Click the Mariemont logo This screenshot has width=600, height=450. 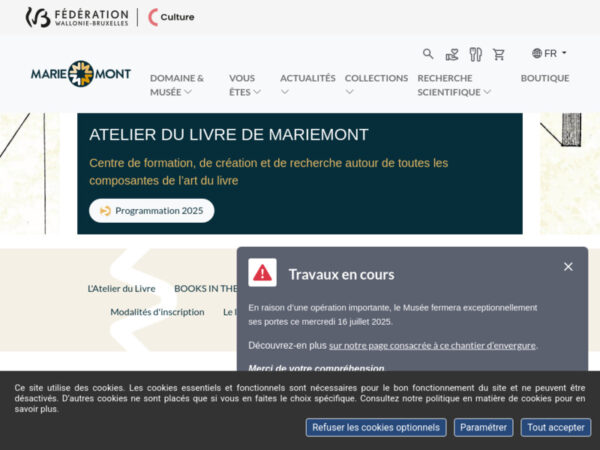click(x=81, y=73)
